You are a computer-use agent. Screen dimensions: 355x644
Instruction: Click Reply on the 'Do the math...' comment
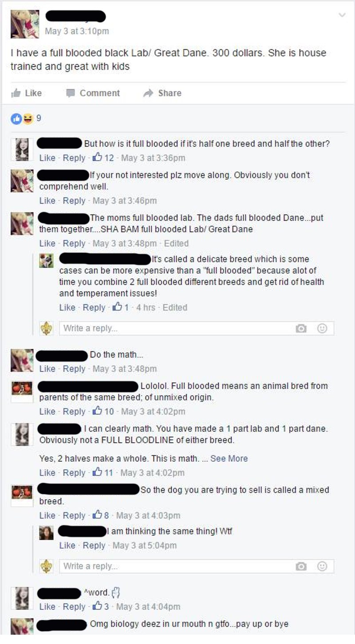point(74,369)
